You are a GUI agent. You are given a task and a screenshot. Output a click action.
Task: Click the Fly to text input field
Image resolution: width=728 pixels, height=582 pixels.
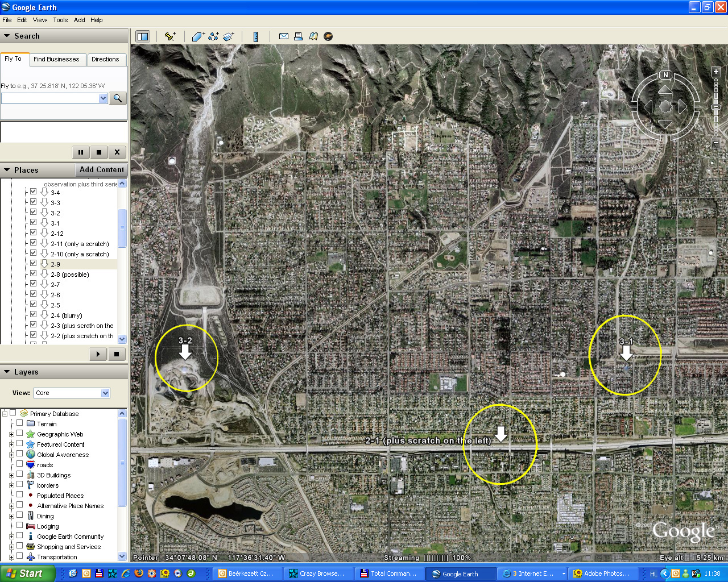(50, 98)
